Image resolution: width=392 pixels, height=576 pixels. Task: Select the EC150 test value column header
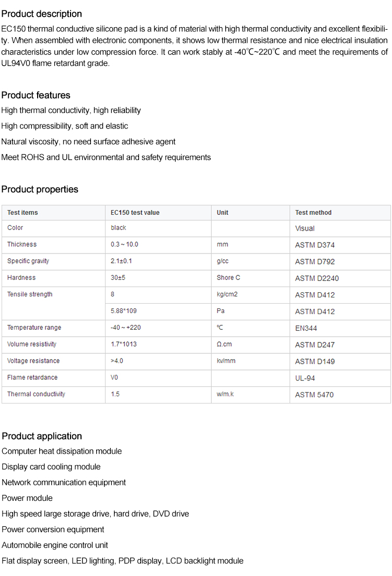(135, 213)
